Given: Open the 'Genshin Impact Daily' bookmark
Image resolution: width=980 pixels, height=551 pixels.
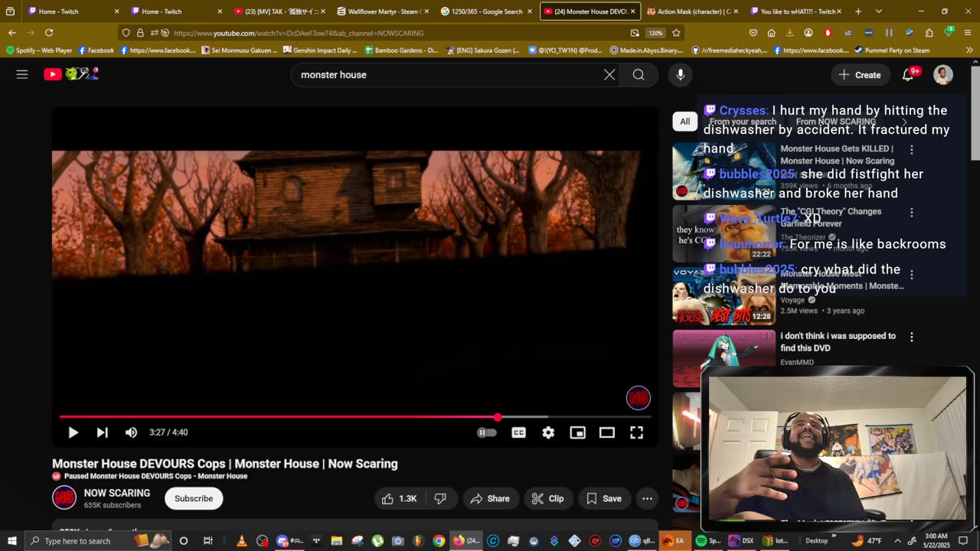Looking at the screenshot, I should click(x=320, y=51).
